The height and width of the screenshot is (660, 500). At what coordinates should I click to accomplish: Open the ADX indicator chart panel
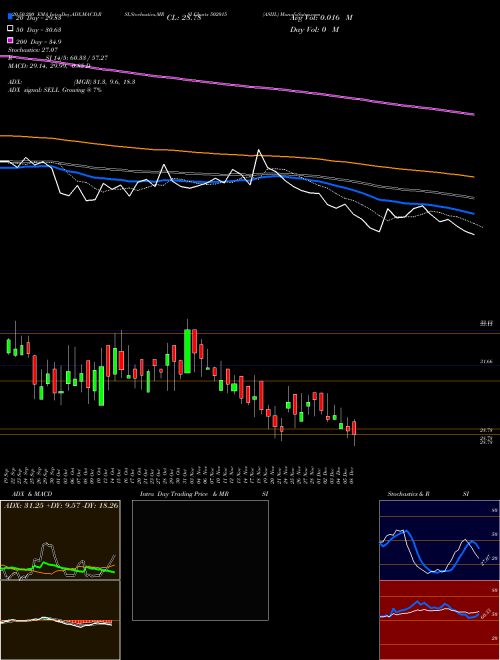pyautogui.click(x=60, y=540)
